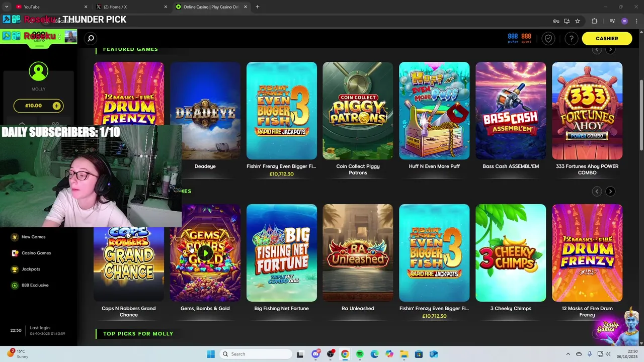This screenshot has height=362, width=644.
Task: Open OBS Studio from the taskbar
Action: click(x=330, y=354)
